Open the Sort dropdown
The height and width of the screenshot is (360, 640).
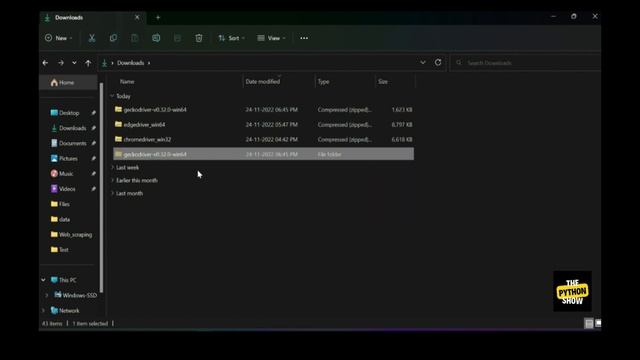[231, 38]
